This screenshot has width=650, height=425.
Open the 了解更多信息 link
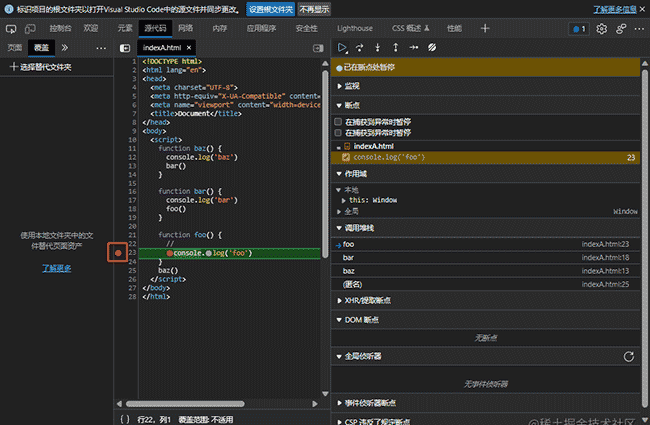point(615,9)
